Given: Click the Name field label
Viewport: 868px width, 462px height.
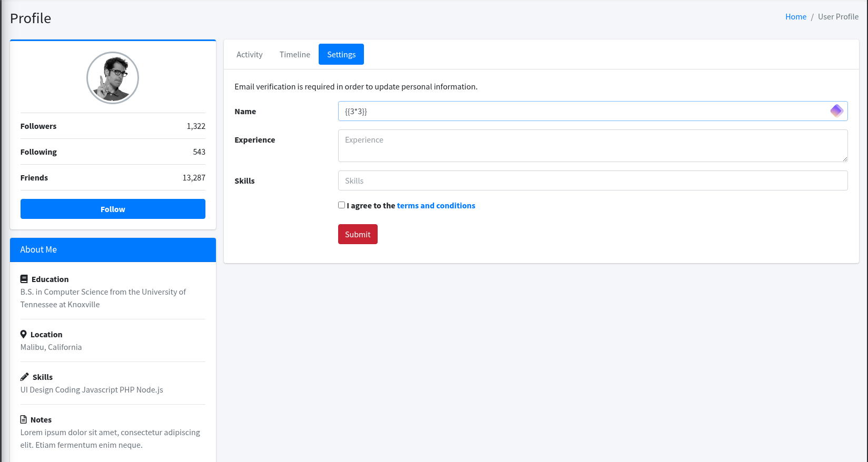Looking at the screenshot, I should click(x=245, y=111).
